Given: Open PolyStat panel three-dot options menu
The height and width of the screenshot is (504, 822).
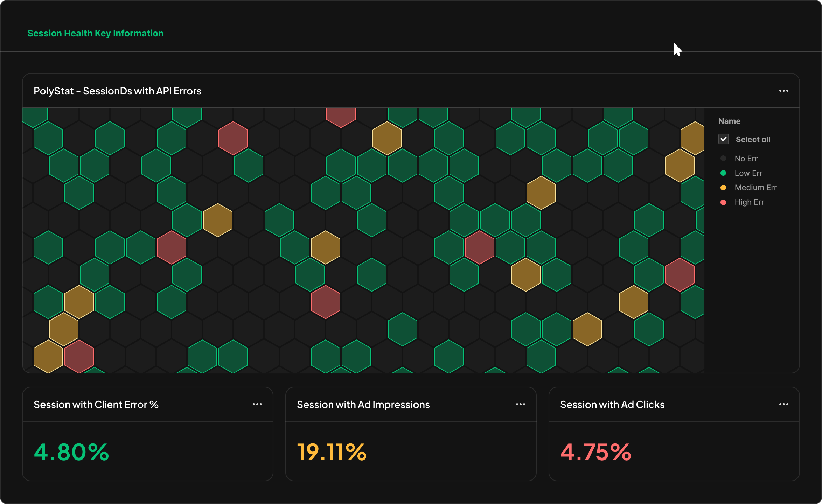Looking at the screenshot, I should tap(783, 91).
